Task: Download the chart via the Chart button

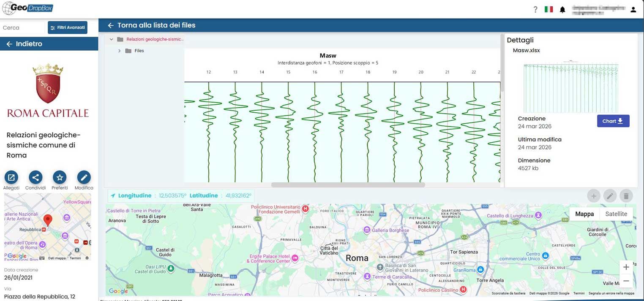Action: pos(613,121)
